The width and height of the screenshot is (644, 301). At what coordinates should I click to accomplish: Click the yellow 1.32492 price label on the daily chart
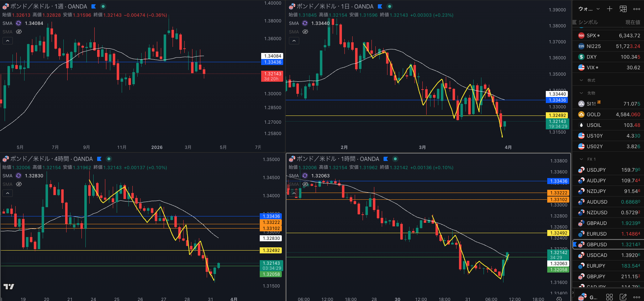(x=557, y=115)
